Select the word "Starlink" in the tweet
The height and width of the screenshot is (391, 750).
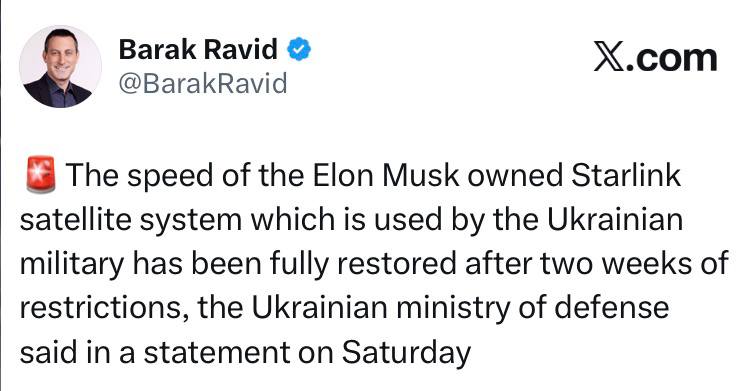pyautogui.click(x=626, y=175)
